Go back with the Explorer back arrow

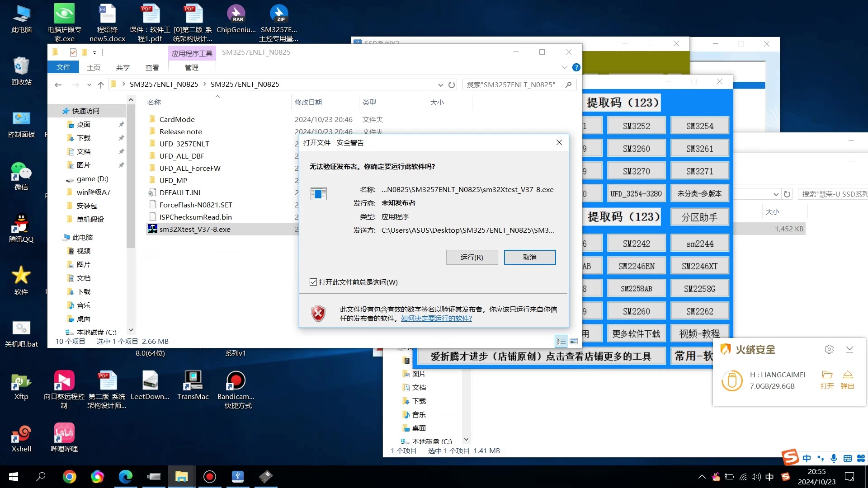click(58, 84)
